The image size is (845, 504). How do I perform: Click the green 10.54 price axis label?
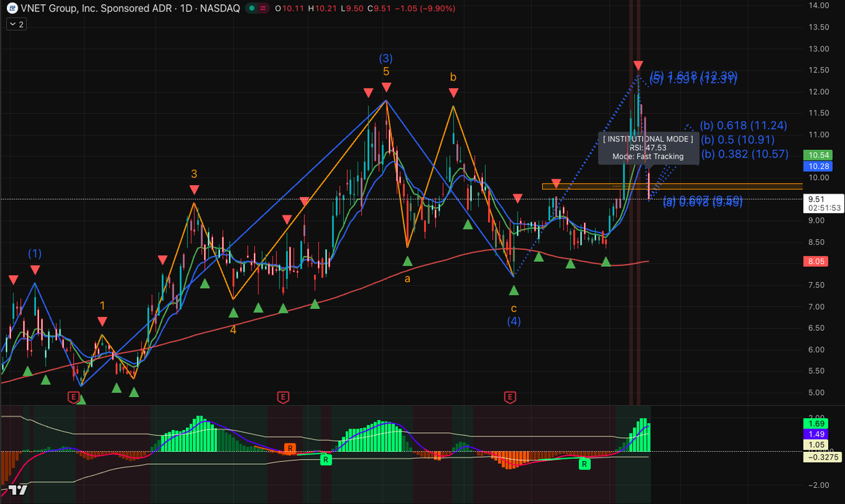tap(818, 154)
